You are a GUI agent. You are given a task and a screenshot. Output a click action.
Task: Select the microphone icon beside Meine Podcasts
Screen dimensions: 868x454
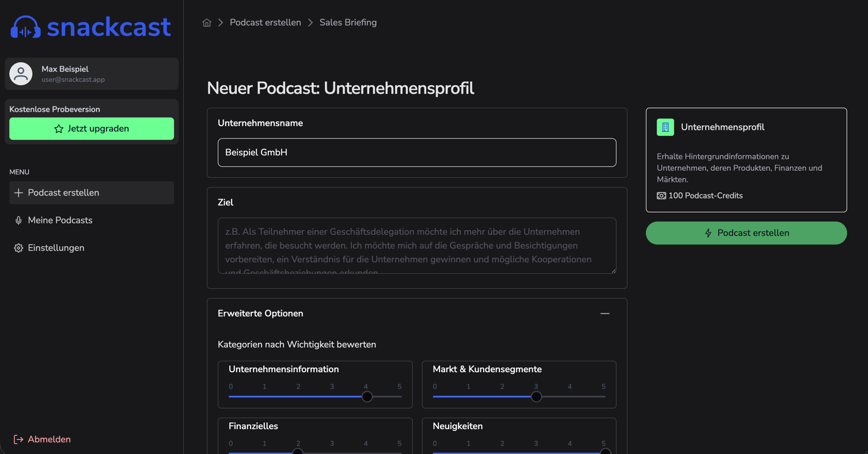click(x=18, y=220)
